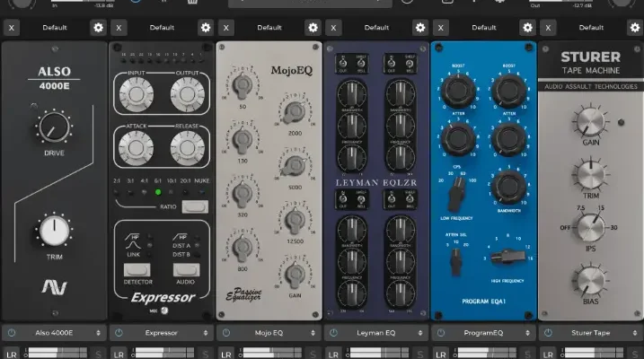
Task: Open the ProgramEQ module settings gear
Action: 527,28
